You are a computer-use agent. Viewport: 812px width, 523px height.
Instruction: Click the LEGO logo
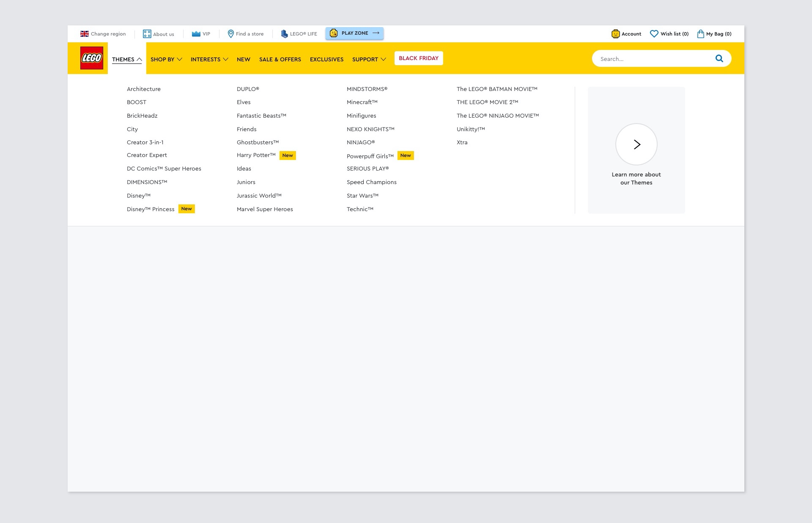[92, 58]
